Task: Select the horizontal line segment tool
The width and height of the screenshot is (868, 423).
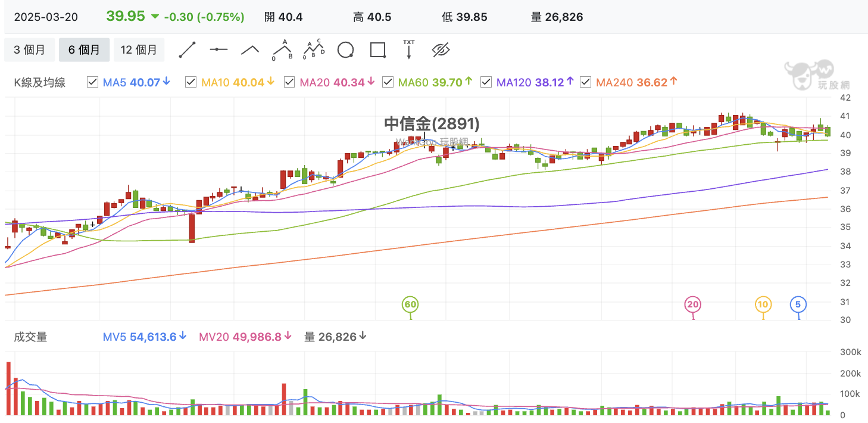Action: coord(218,49)
